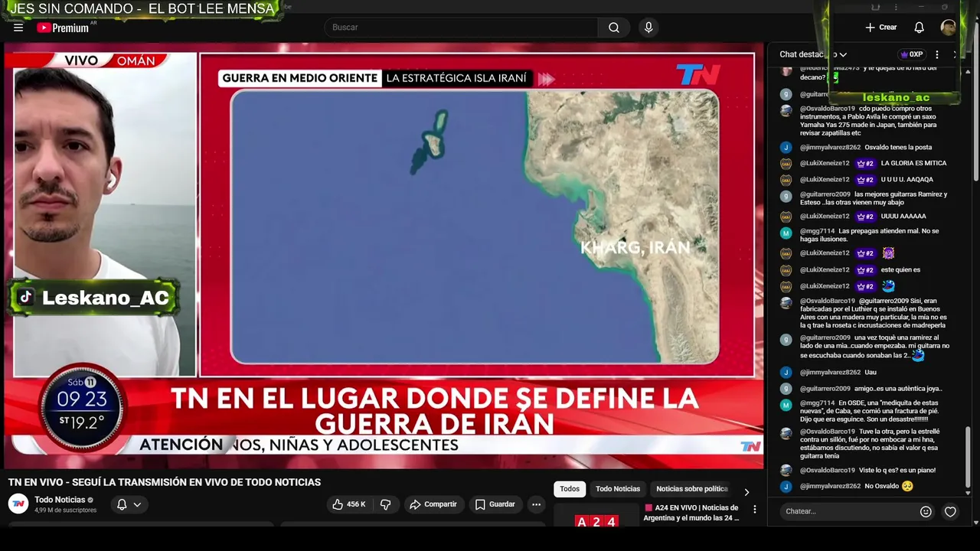The width and height of the screenshot is (980, 551).
Task: Click the magnifying glass search button
Action: coord(614,28)
